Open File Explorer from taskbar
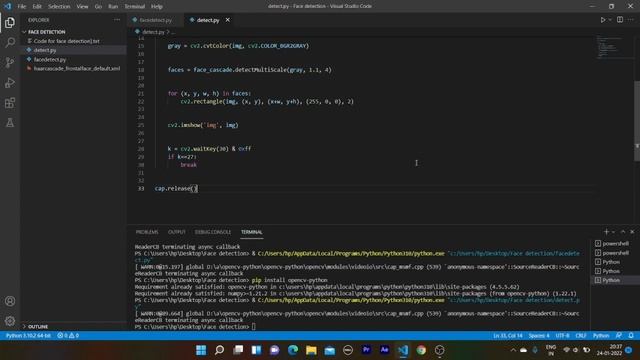This screenshot has width=640, height=360. [311, 350]
